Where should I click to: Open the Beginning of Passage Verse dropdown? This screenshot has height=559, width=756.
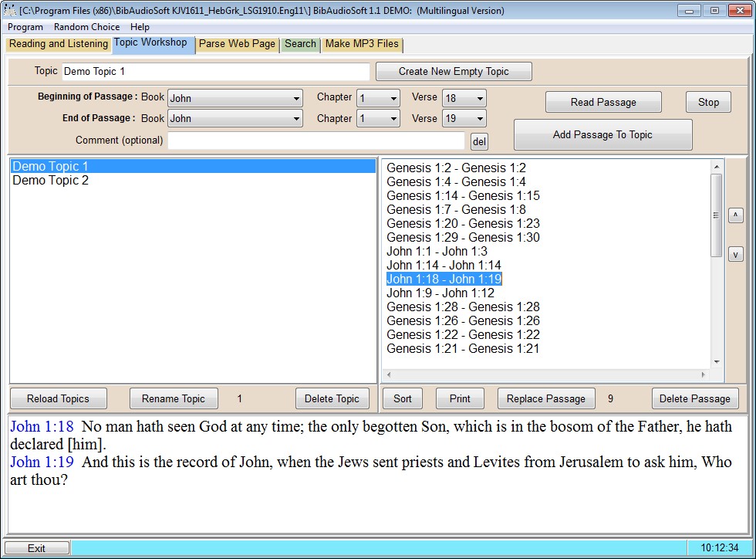(x=464, y=99)
